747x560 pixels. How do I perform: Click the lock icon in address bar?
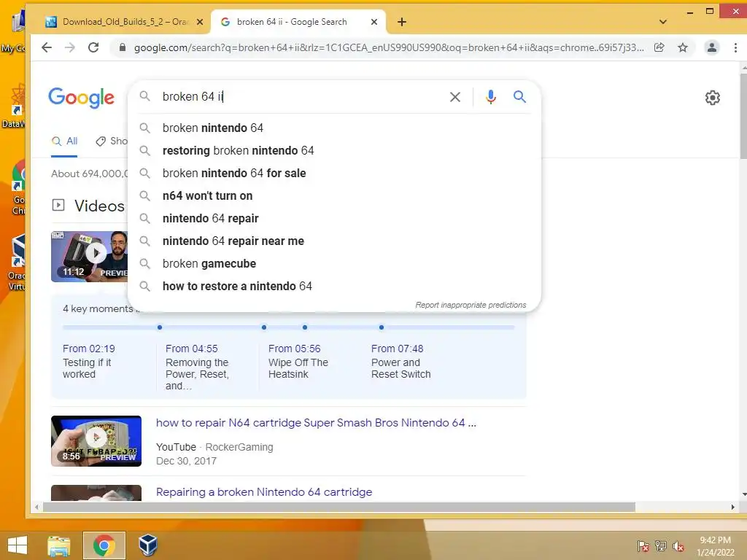click(123, 47)
